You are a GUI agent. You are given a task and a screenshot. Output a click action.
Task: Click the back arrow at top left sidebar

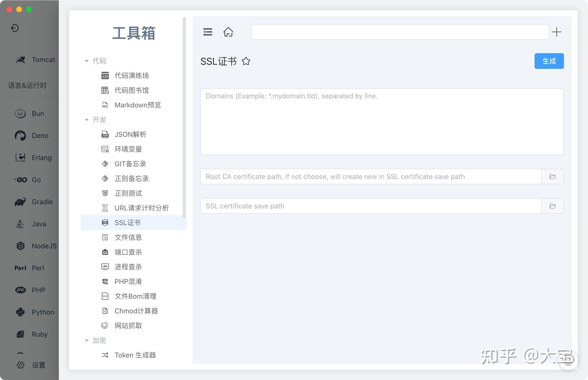15,28
